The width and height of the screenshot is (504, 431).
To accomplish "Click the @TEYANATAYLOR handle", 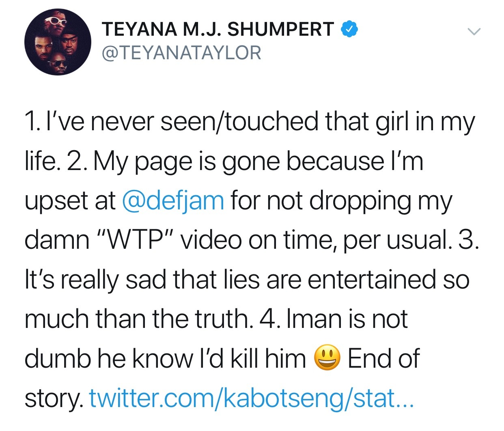I will 181,53.
